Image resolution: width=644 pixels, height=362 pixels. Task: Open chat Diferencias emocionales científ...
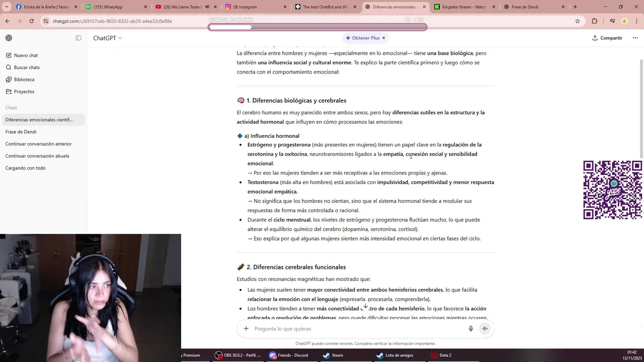coord(43,120)
